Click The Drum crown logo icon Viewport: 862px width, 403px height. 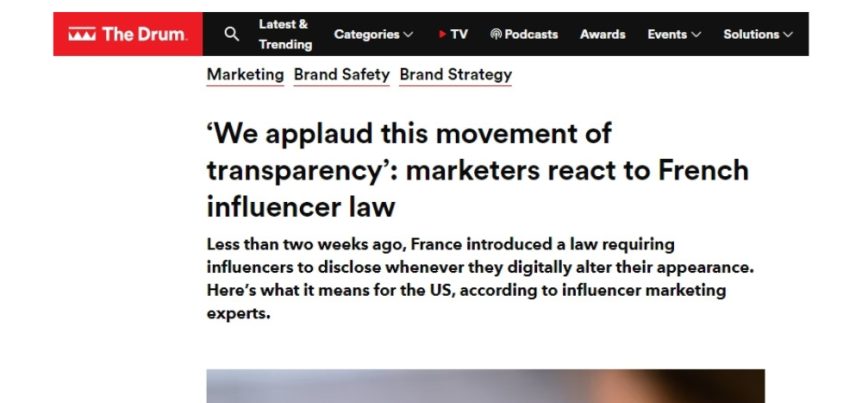(x=82, y=34)
